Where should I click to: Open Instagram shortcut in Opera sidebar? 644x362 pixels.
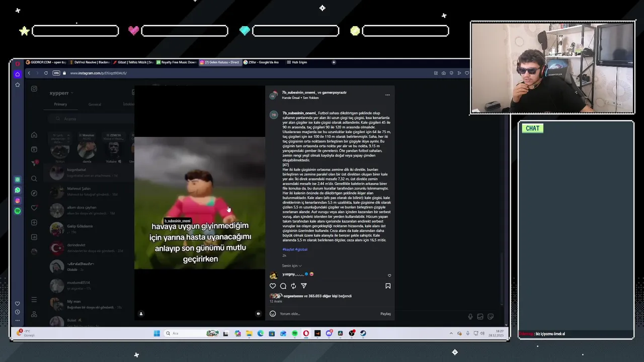pos(18,201)
